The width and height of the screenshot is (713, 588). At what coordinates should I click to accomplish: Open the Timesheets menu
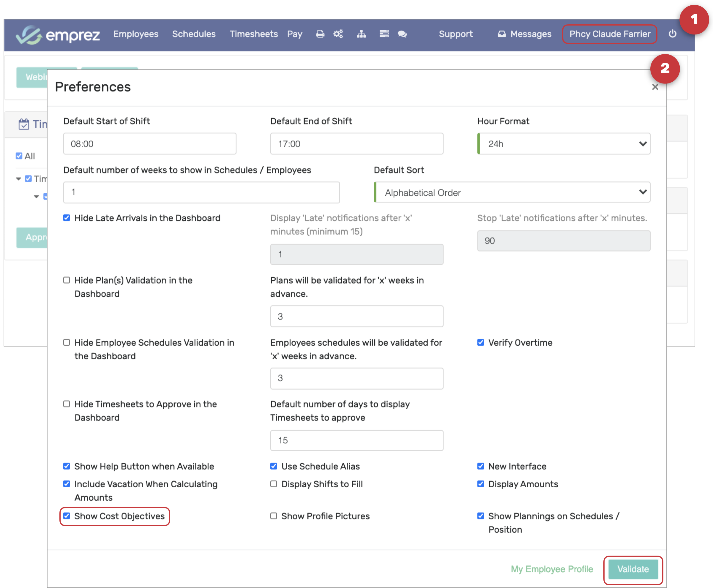tap(253, 34)
